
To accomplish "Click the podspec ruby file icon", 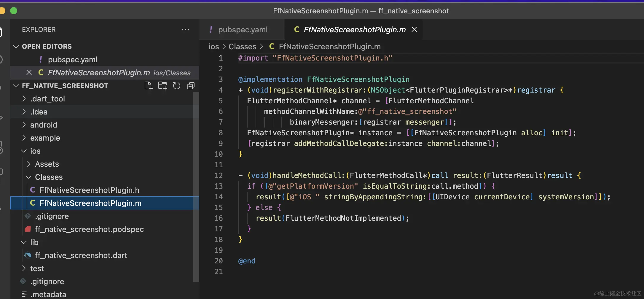I will point(28,229).
